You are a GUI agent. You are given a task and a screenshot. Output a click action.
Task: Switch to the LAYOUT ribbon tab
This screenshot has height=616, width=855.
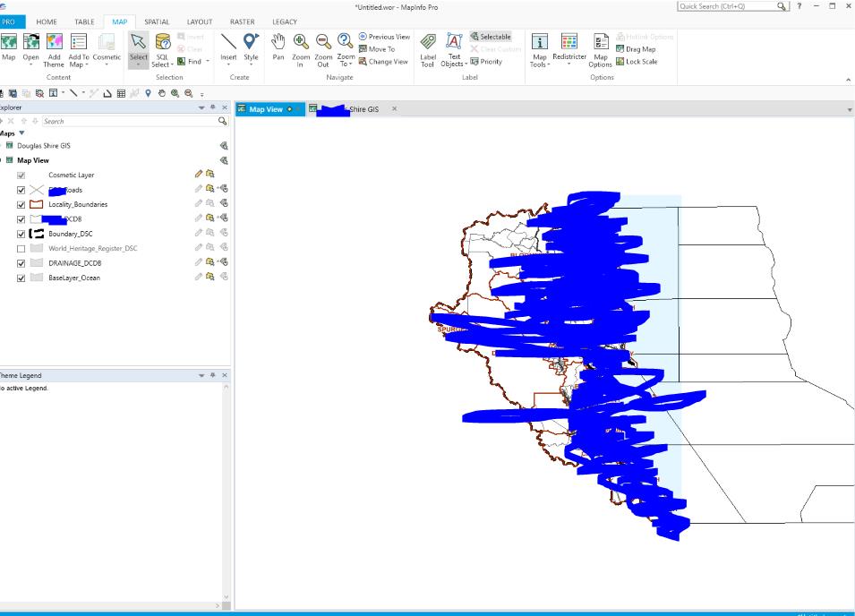click(200, 21)
